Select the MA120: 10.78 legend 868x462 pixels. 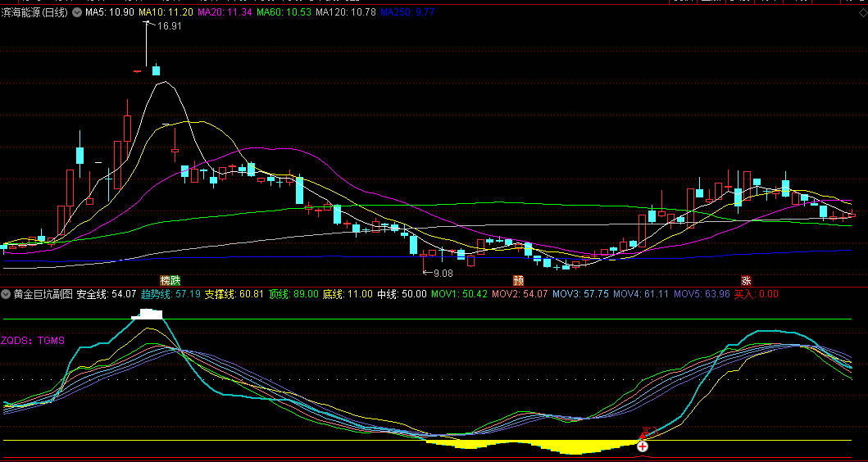[346, 11]
